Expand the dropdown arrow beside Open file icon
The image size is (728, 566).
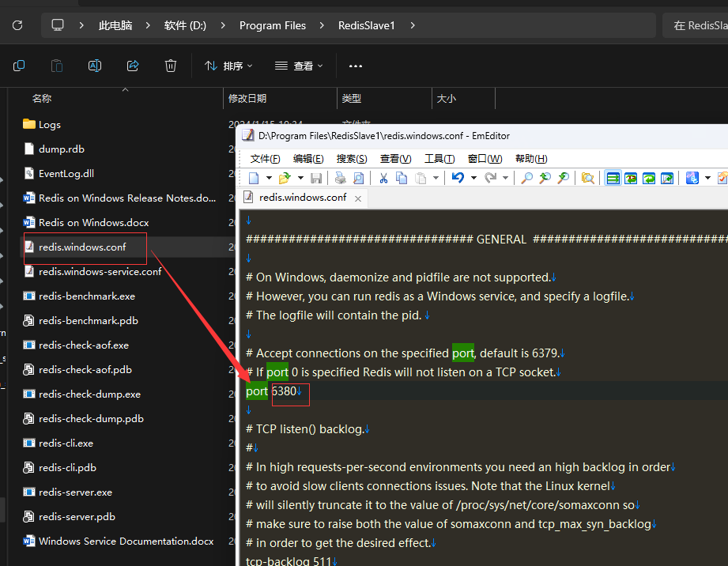[300, 178]
